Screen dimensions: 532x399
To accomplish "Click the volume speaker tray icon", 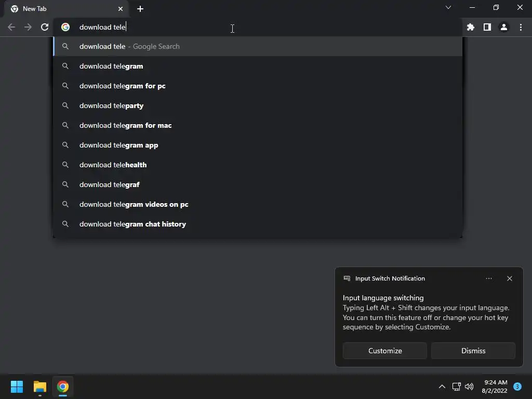I will [469, 387].
